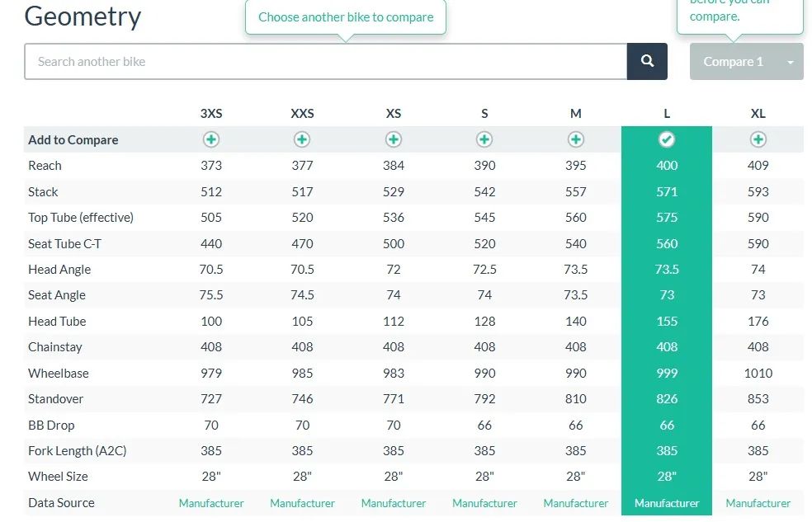Add size XXS to compare
The width and height of the screenshot is (812, 522).
point(303,139)
